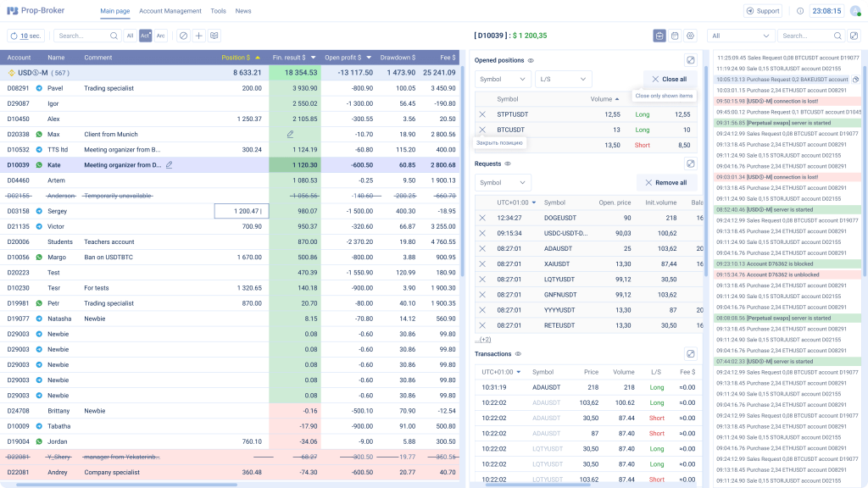Switch to the Arc archived accounts filter

coord(161,36)
